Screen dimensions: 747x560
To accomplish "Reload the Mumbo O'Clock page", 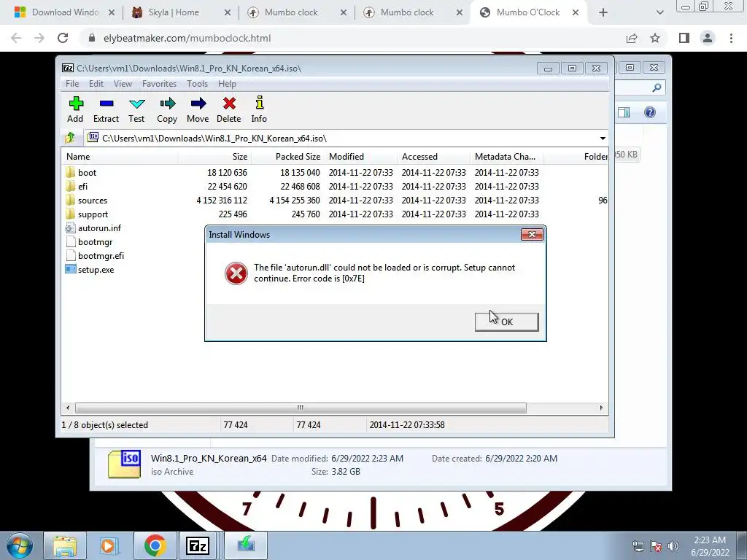I will click(x=63, y=38).
